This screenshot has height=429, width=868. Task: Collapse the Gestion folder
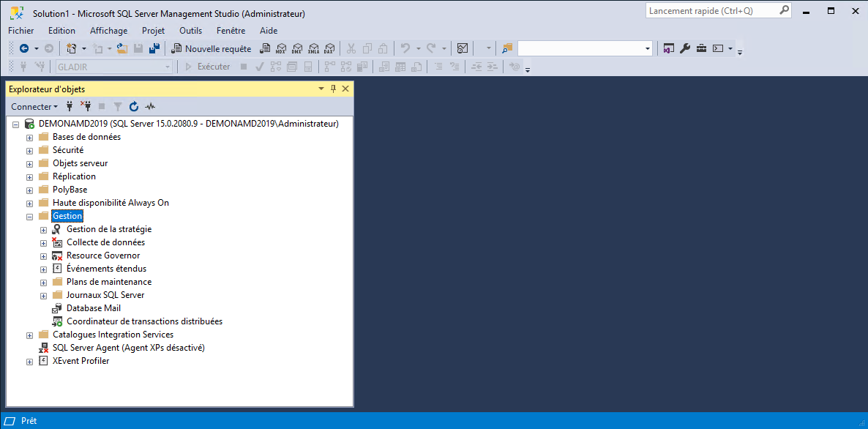point(30,217)
